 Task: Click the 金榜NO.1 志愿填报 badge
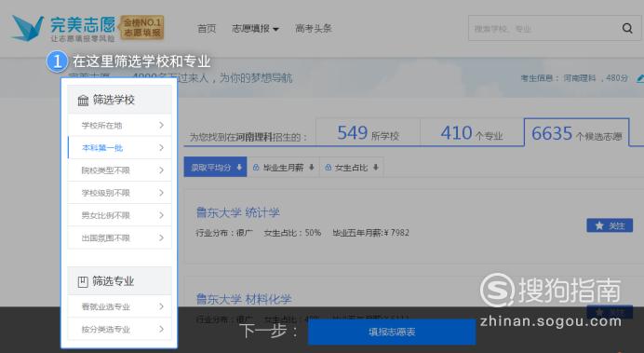point(142,28)
